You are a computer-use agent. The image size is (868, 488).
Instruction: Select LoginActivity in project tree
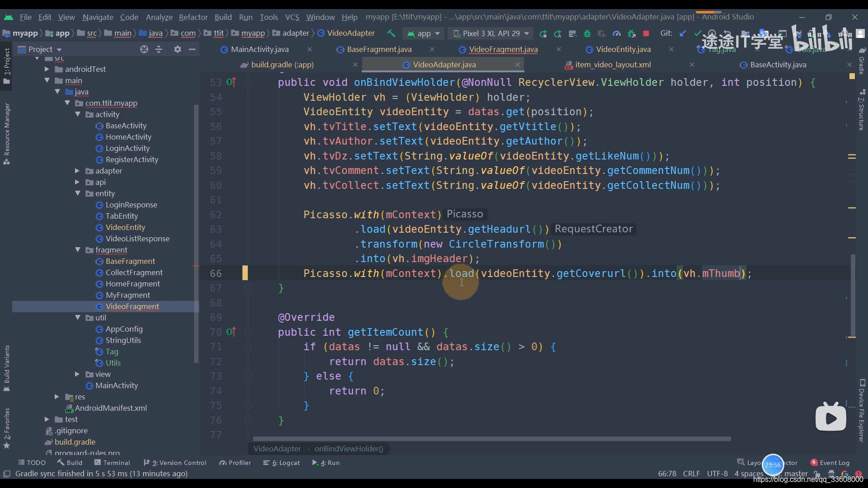click(x=127, y=148)
